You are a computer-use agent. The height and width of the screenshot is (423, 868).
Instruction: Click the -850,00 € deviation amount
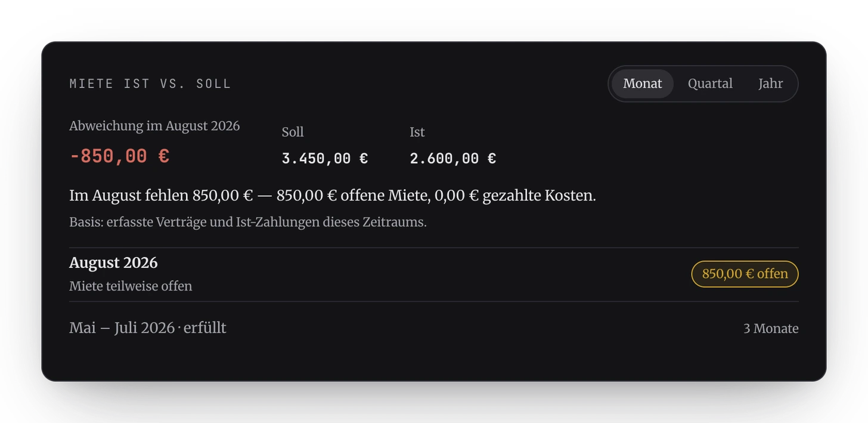click(119, 156)
